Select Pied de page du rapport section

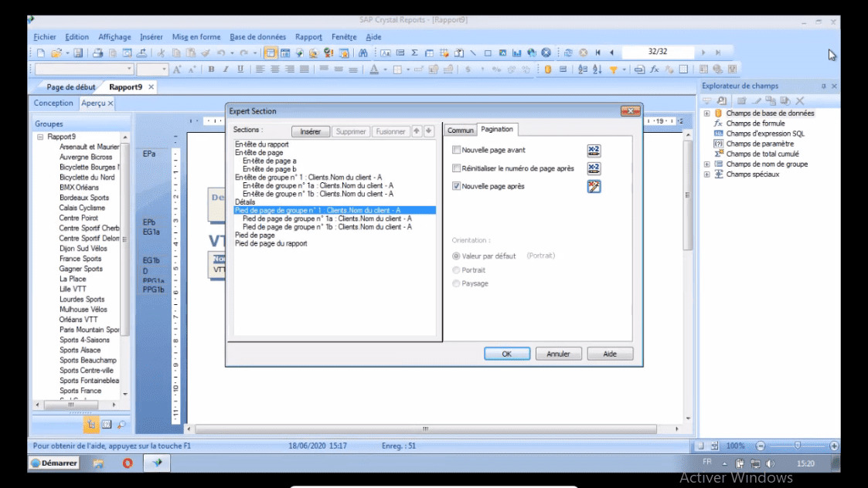coord(271,244)
